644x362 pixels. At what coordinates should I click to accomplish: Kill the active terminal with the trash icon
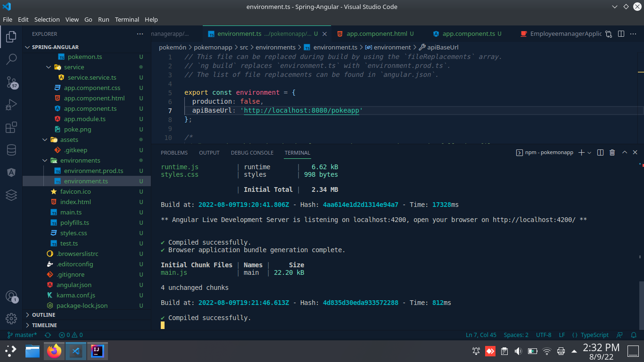[611, 152]
